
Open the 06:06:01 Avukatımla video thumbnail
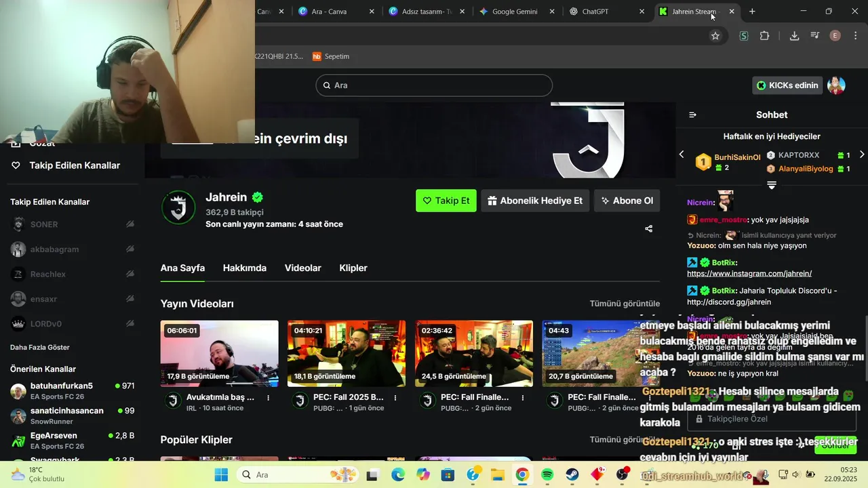pos(220,354)
